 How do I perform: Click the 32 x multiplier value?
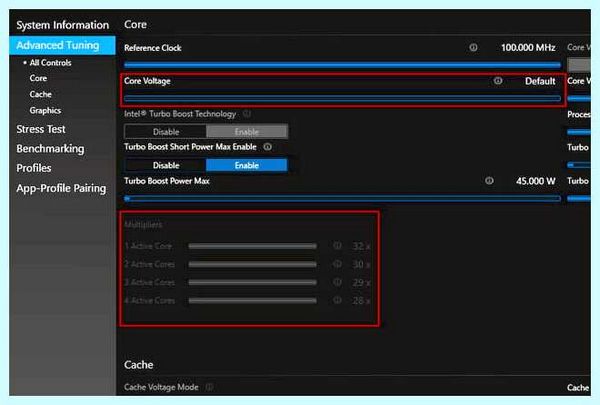click(361, 246)
